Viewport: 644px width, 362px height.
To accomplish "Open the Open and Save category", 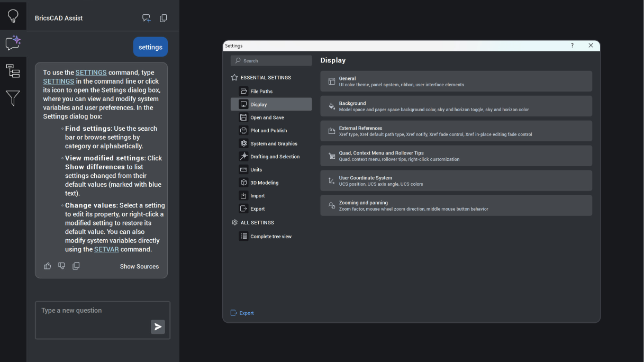I will 271,117.
